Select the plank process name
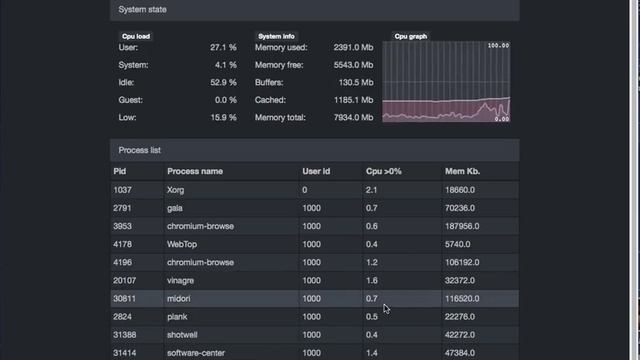 pos(177,317)
